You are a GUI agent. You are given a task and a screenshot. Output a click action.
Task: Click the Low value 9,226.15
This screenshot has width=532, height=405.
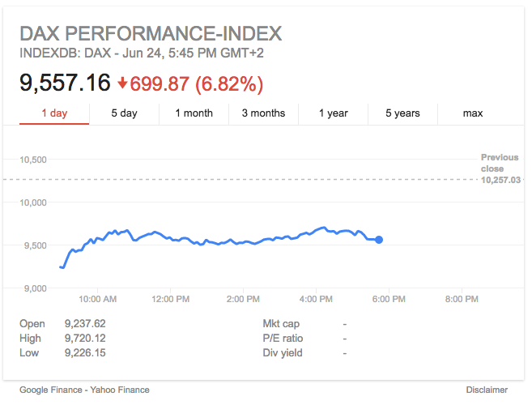(85, 353)
